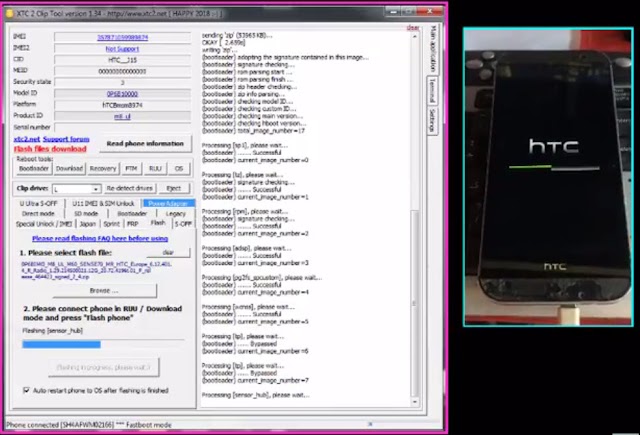Click the Model ID value link
The width and height of the screenshot is (640, 435).
coord(122,93)
